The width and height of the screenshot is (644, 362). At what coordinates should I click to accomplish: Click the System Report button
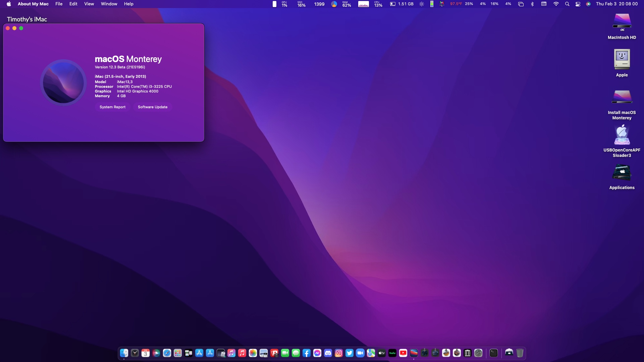112,107
